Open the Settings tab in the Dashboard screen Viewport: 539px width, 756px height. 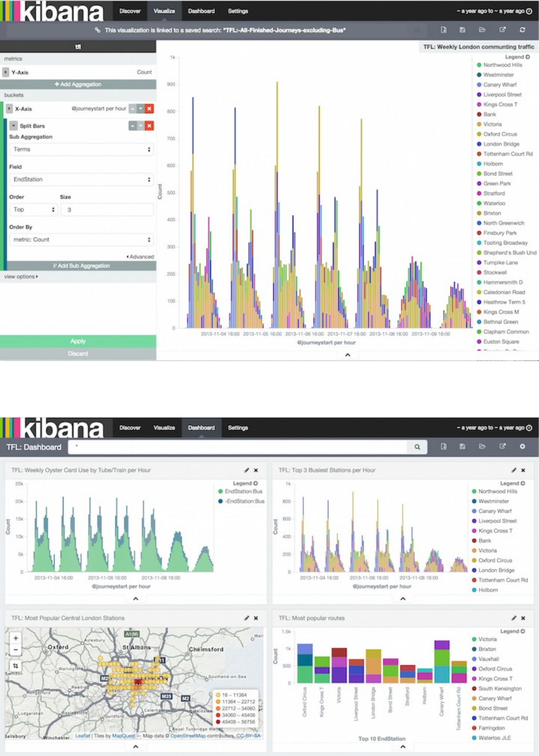(x=238, y=427)
